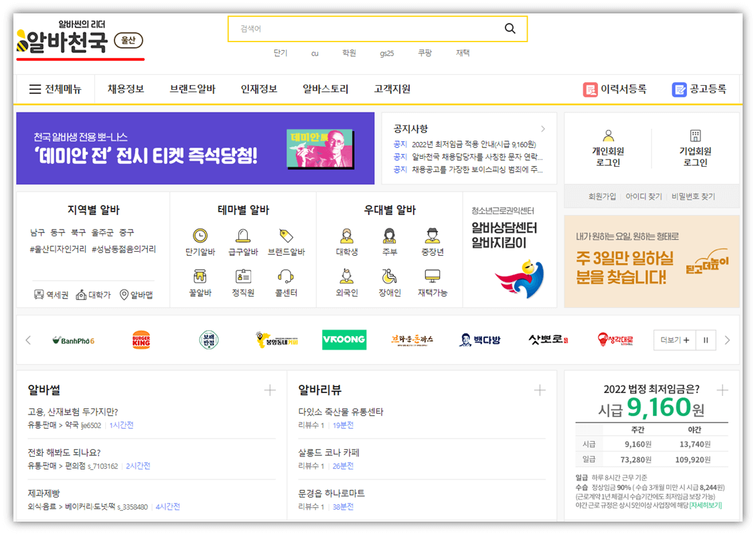Expand the 공지사항 notices with the chevron
The width and height of the screenshot is (756, 535).
(x=543, y=129)
